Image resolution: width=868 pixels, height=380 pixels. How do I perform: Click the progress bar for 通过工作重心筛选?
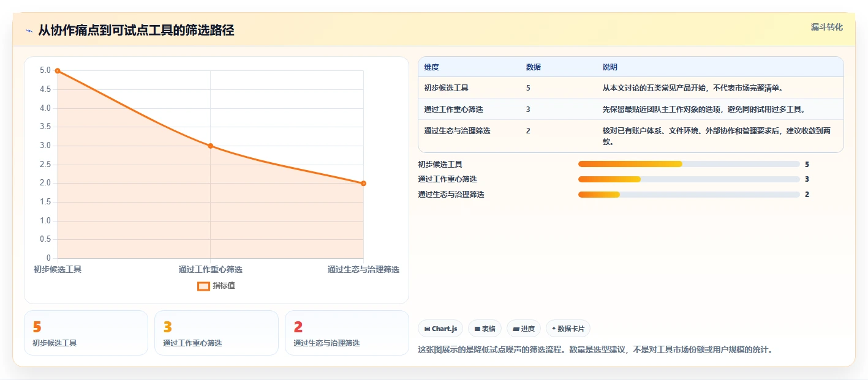pyautogui.click(x=689, y=179)
